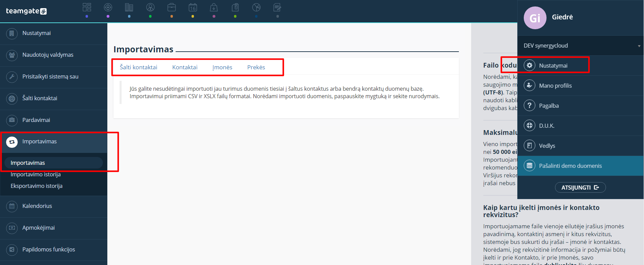644x265 pixels.
Task: Open Nustatymai in the user menu
Action: 580,66
